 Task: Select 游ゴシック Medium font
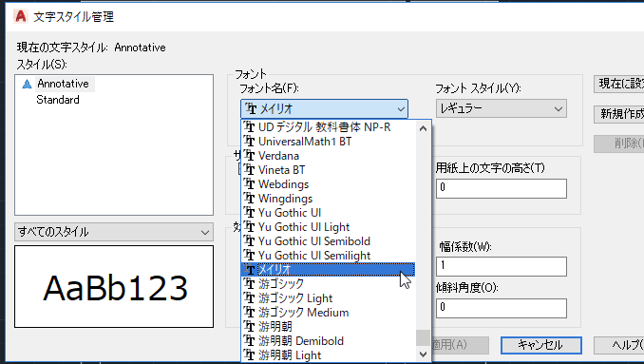point(328,313)
